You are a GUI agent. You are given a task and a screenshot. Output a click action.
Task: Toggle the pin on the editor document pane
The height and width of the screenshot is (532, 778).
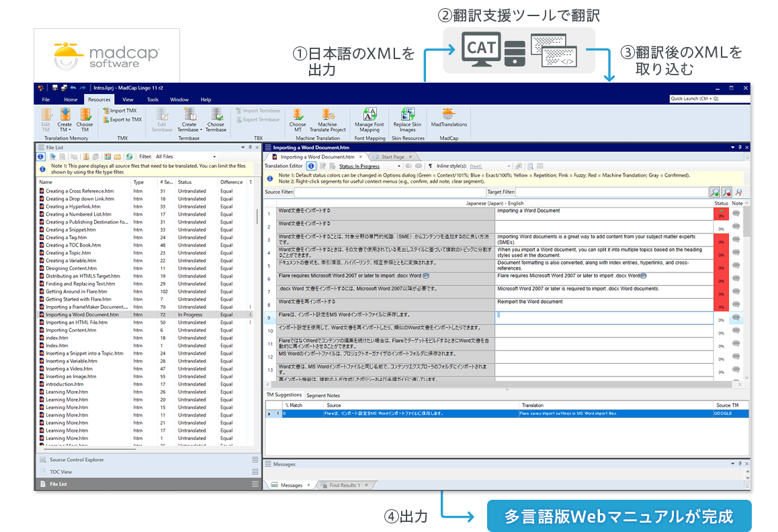[740, 147]
